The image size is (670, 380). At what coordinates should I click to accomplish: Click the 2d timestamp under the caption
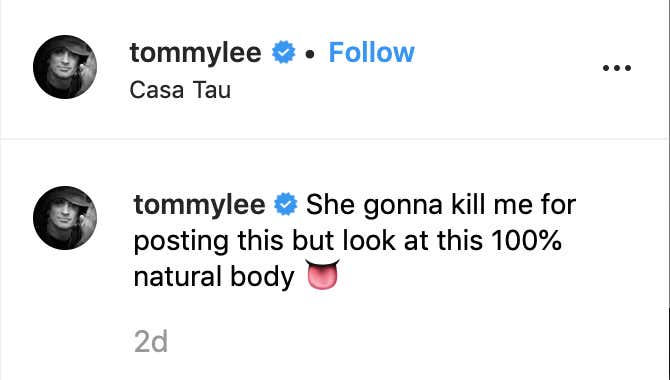(151, 342)
